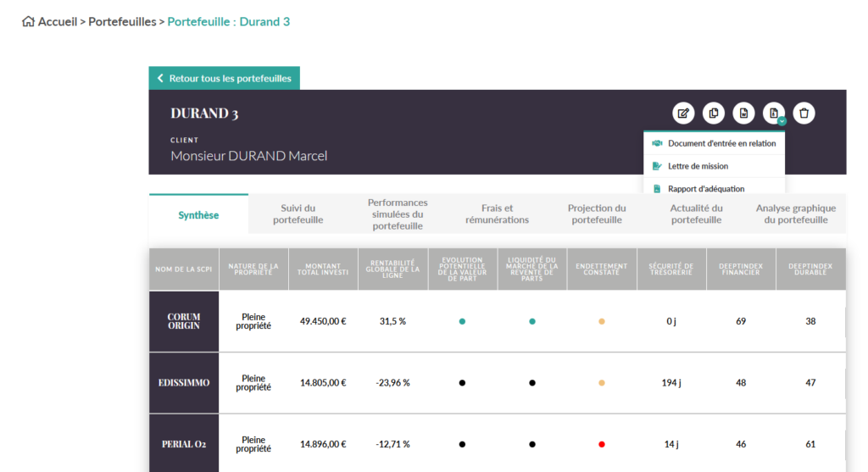The height and width of the screenshot is (472, 868).
Task: Switch to the Suivi du portefeuille tab
Action: coord(298,214)
